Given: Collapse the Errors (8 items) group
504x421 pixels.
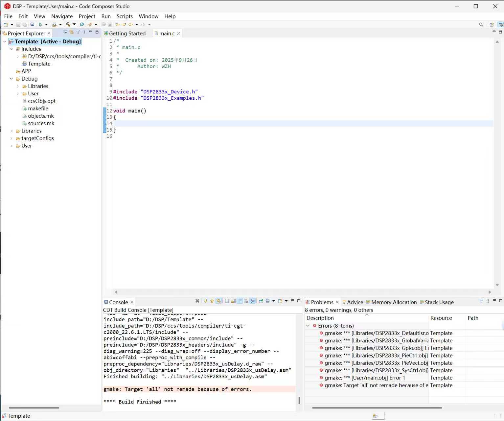Looking at the screenshot, I should point(308,326).
